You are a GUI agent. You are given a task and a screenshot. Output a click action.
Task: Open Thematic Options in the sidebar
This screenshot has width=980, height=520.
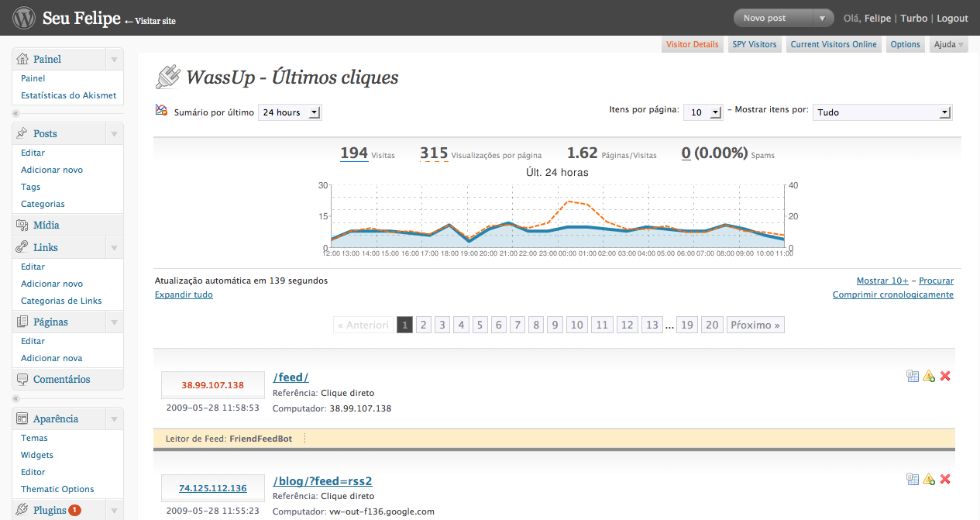[57, 489]
